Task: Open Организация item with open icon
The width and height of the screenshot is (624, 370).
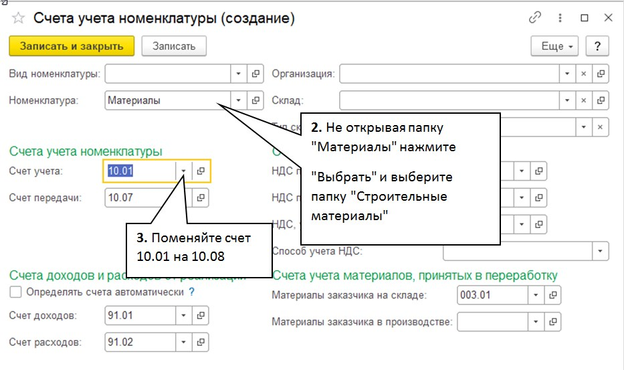Action: pyautogui.click(x=601, y=74)
